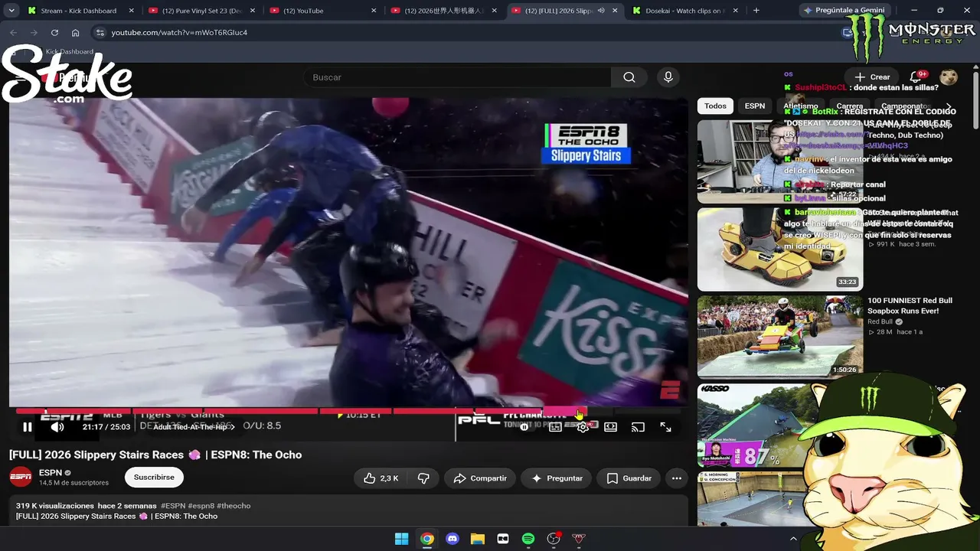
Task: Mute the video volume
Action: tap(57, 427)
